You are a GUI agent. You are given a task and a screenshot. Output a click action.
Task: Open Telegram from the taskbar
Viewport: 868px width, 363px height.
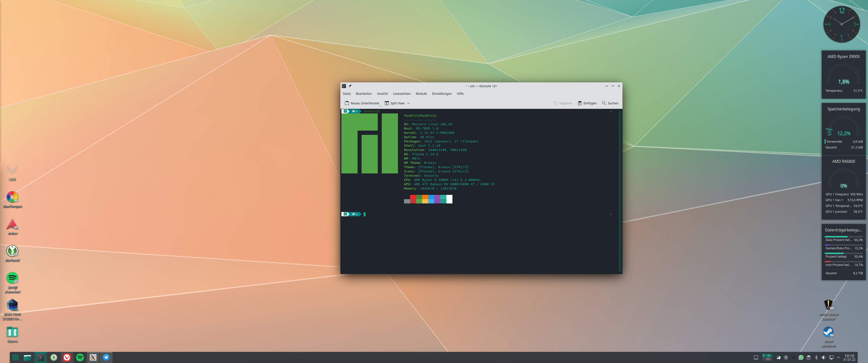pyautogui.click(x=106, y=357)
